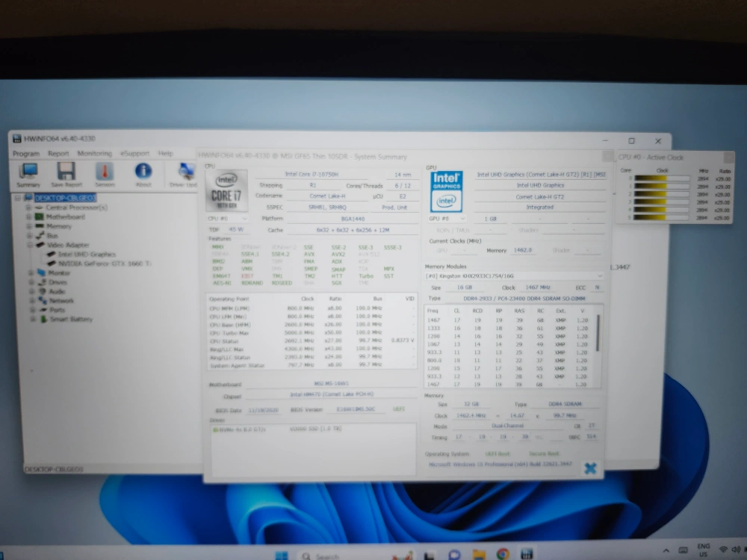Click the Central Processor(s) chip icon
The height and width of the screenshot is (560, 747).
[x=39, y=208]
